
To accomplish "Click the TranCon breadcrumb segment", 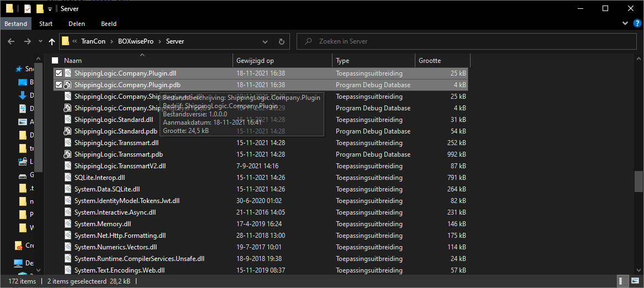I will pos(92,41).
